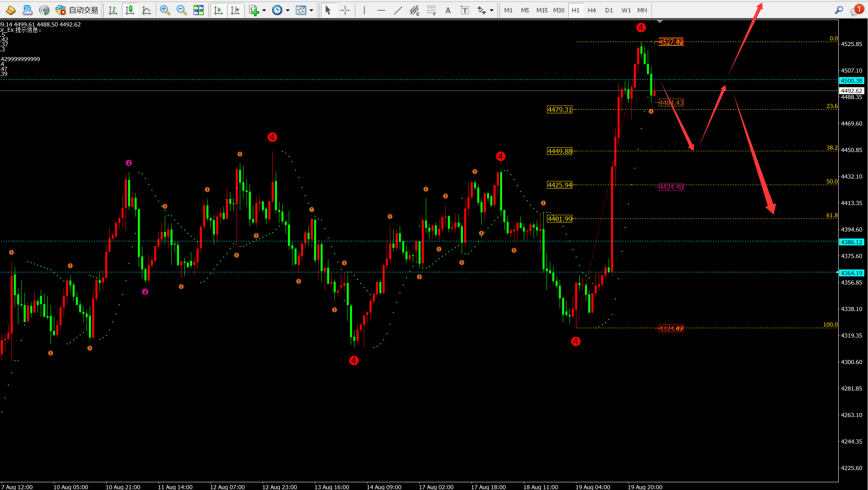Click the 4324.47 low price label
Viewport: 868px width, 490px height.
[671, 329]
